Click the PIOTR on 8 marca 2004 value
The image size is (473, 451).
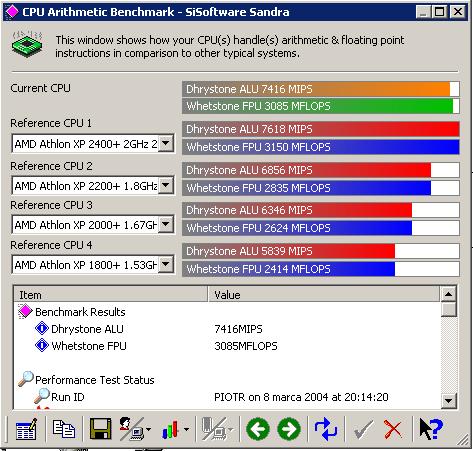pos(301,397)
